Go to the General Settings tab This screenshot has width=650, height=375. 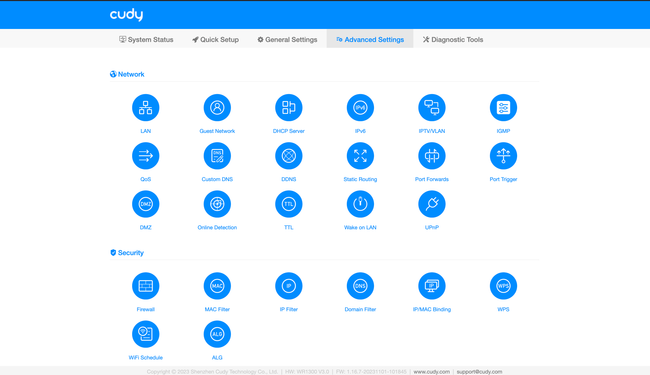287,39
